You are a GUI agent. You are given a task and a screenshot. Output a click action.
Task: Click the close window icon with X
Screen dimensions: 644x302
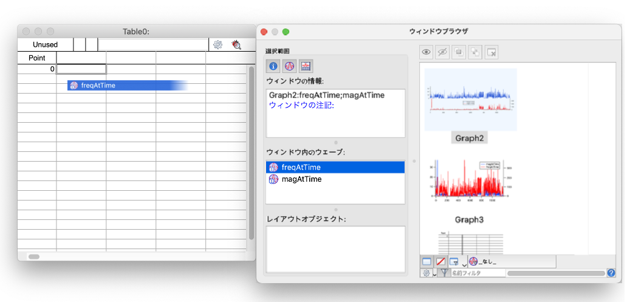coord(492,52)
